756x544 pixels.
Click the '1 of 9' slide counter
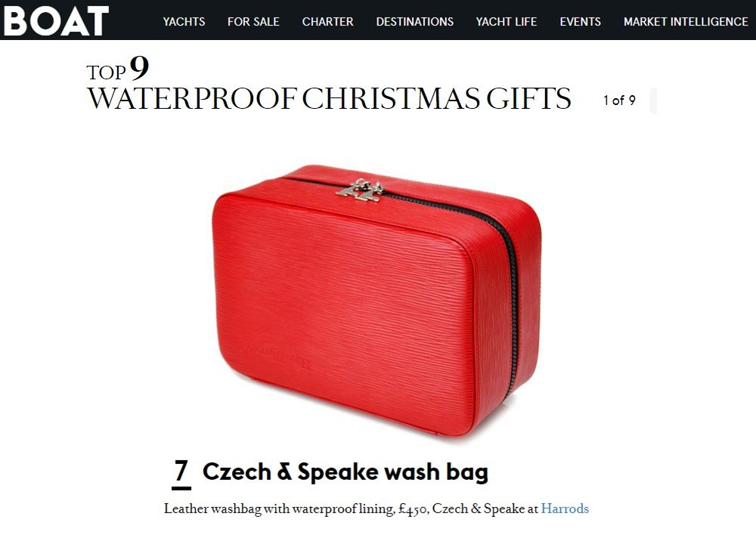(x=619, y=100)
